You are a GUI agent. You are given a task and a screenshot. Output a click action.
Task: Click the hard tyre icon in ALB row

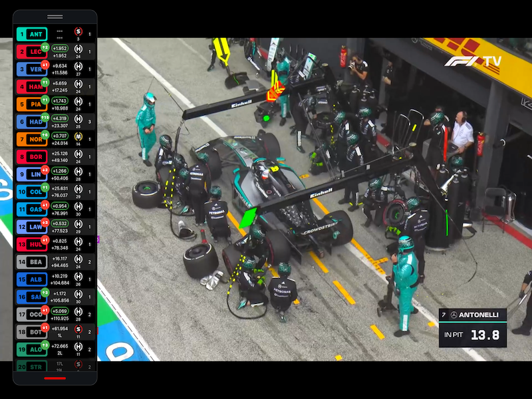click(x=78, y=277)
